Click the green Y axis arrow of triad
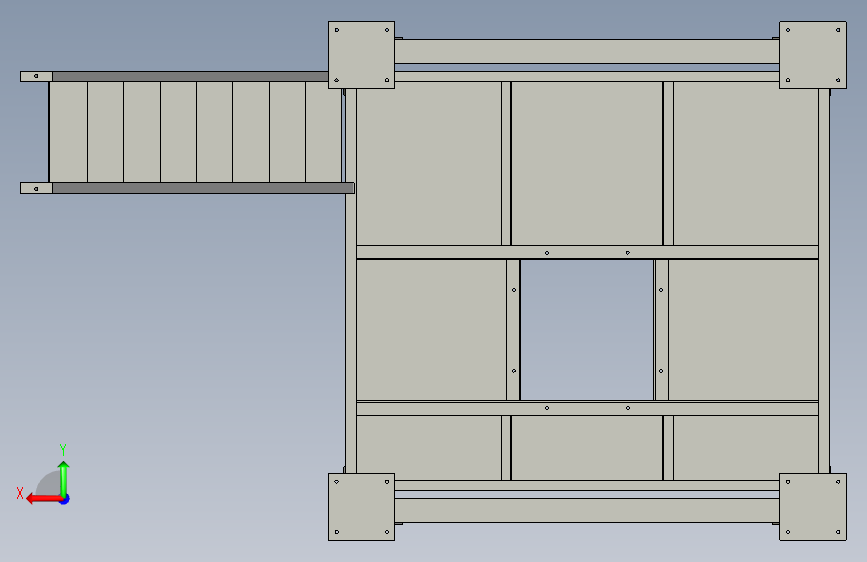Image resolution: width=867 pixels, height=562 pixels. coord(64,480)
